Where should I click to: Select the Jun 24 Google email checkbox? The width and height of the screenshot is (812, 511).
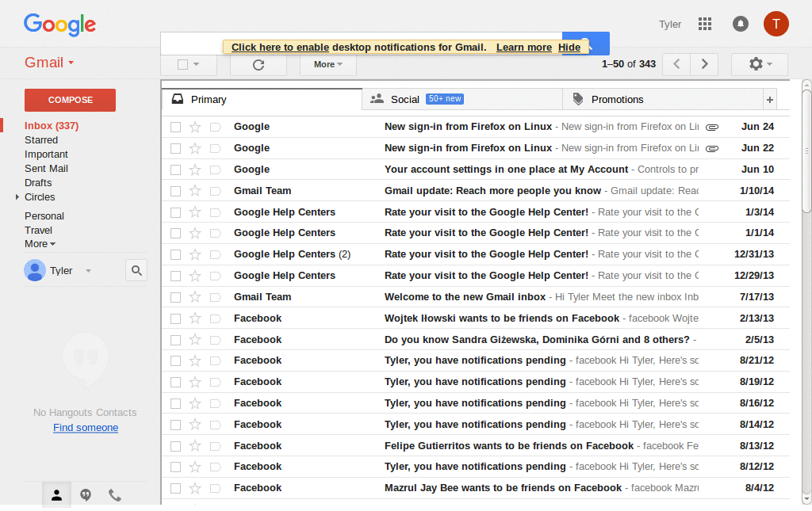(x=175, y=128)
